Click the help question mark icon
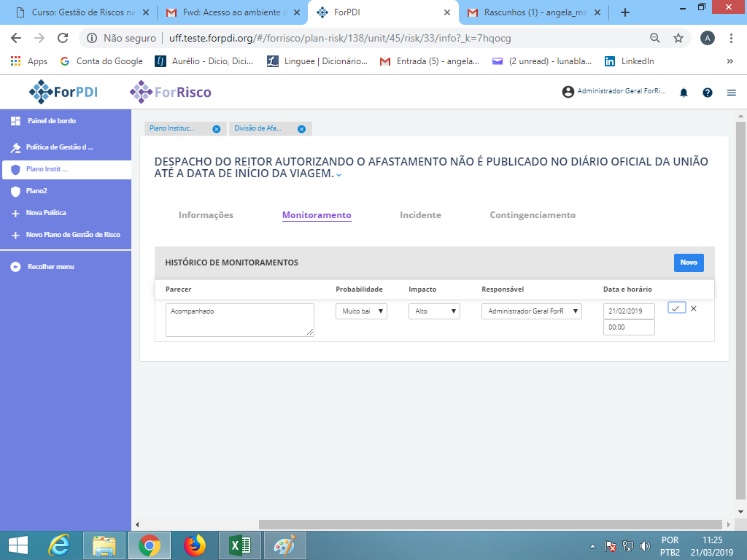This screenshot has height=560, width=747. pyautogui.click(x=706, y=93)
